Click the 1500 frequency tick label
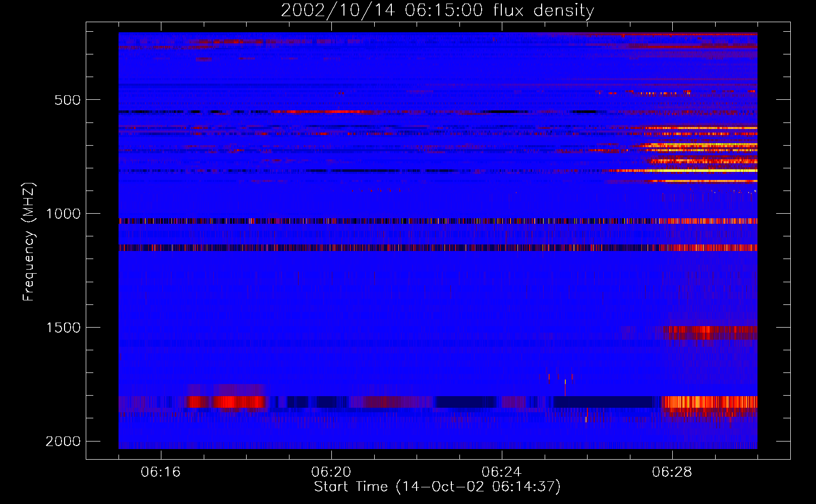Viewport: 816px width, 504px height. pyautogui.click(x=63, y=328)
